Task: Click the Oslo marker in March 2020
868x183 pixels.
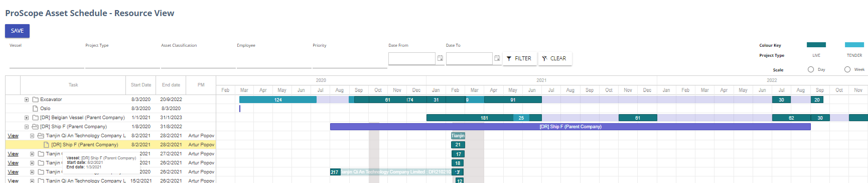Action: 240,109
